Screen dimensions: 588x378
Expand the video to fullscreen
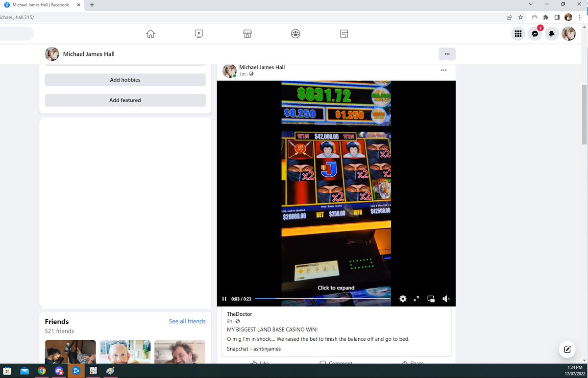416,299
